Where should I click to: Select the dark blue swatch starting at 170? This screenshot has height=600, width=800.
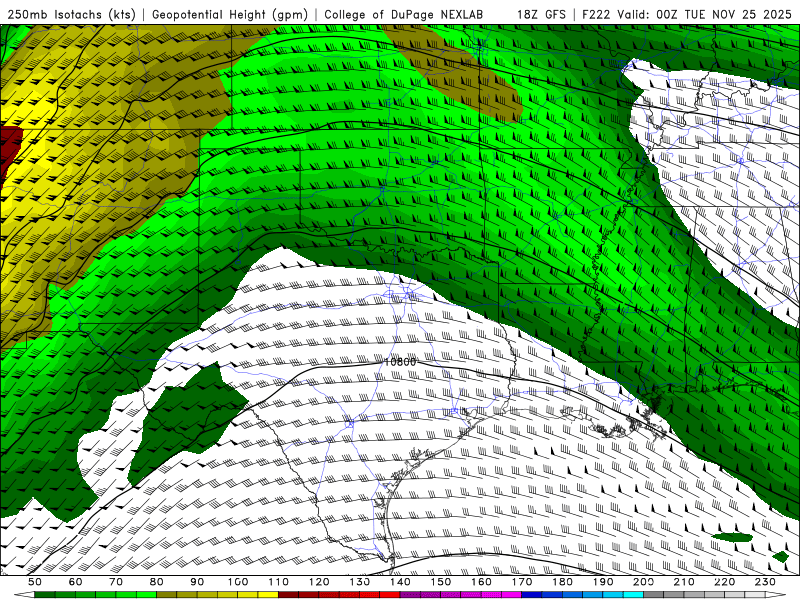pyautogui.click(x=532, y=595)
